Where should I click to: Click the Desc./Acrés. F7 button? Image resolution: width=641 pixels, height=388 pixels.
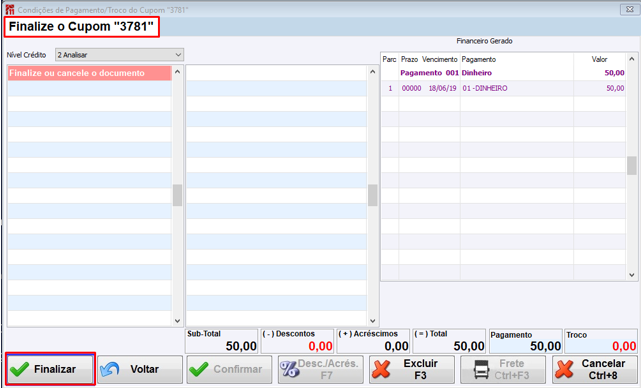pos(320,369)
